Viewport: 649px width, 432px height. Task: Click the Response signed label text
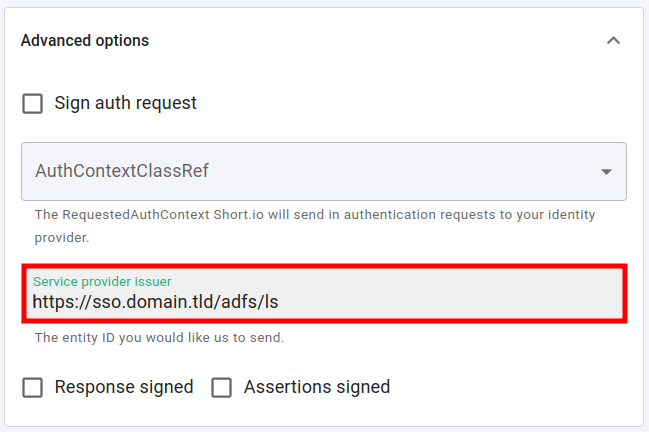(x=124, y=387)
